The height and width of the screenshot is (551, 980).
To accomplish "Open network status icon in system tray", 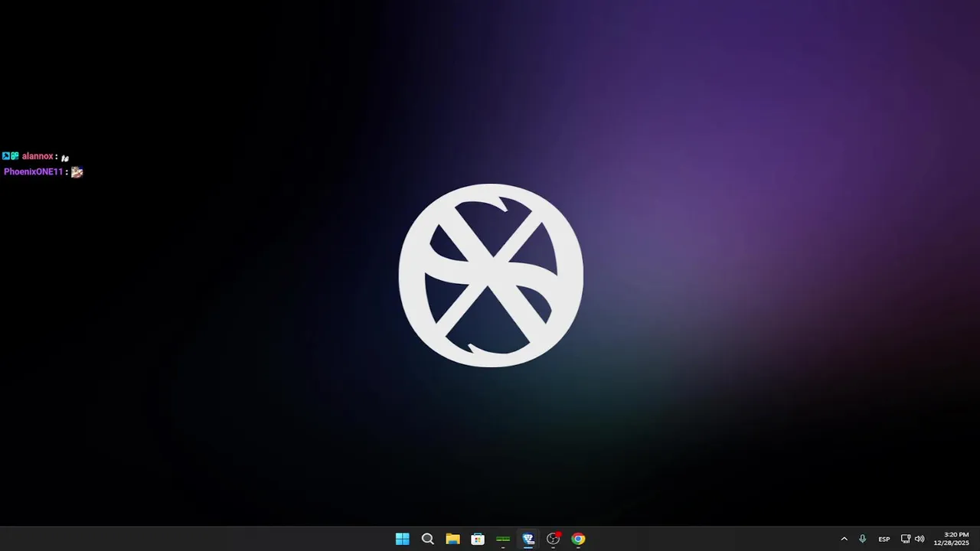I will pyautogui.click(x=906, y=539).
